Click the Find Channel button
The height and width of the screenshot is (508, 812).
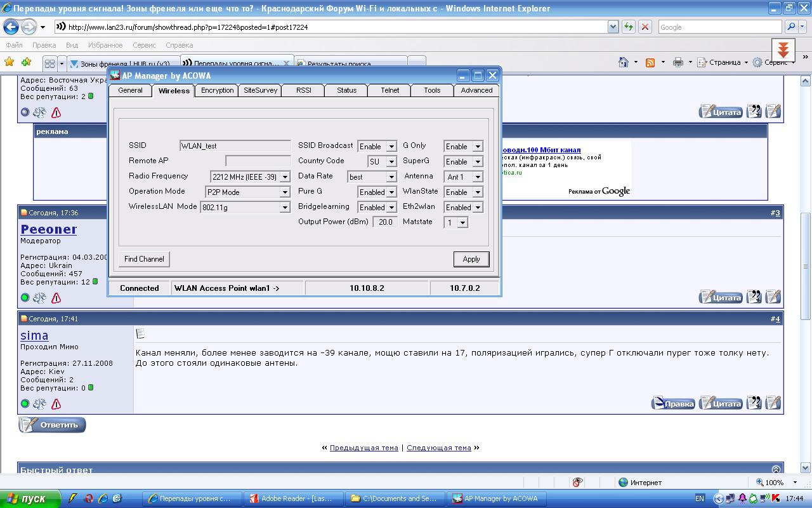point(144,259)
